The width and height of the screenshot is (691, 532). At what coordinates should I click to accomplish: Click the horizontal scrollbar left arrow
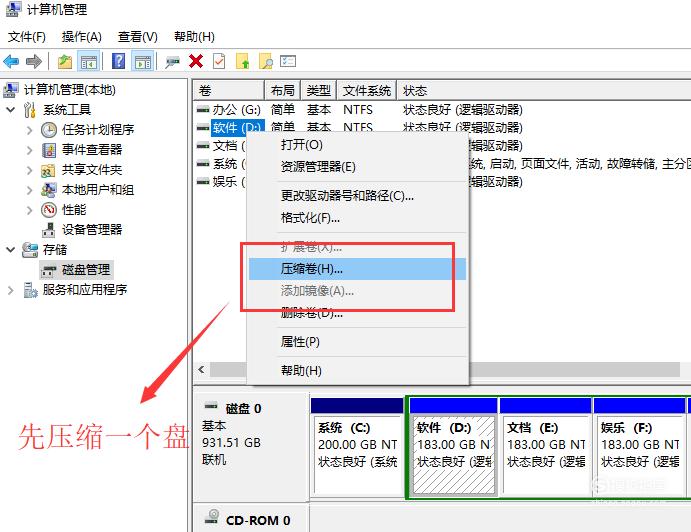pos(201,369)
